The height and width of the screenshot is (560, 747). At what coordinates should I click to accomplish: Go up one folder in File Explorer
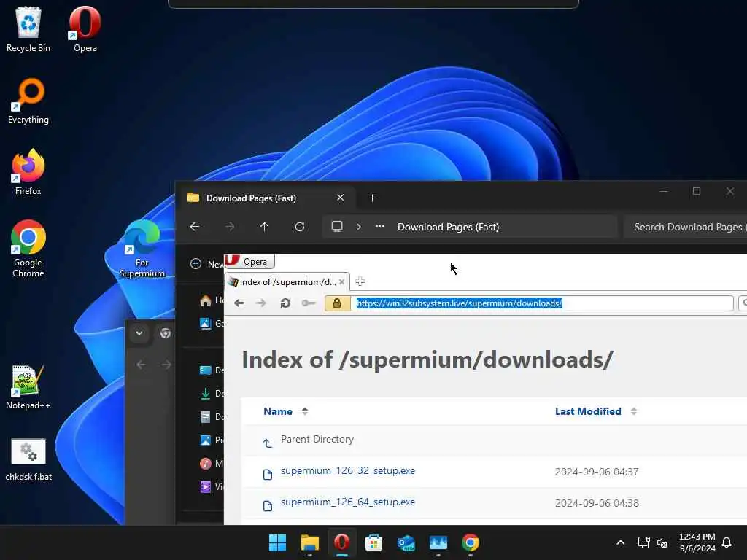click(264, 227)
